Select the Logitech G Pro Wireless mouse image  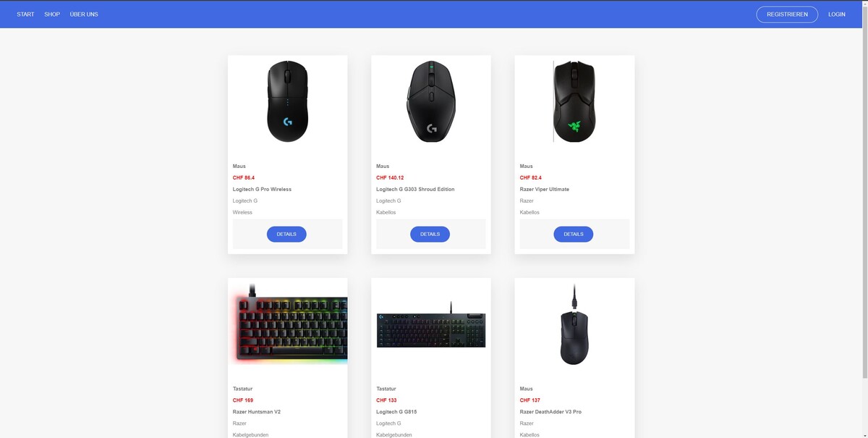click(287, 101)
